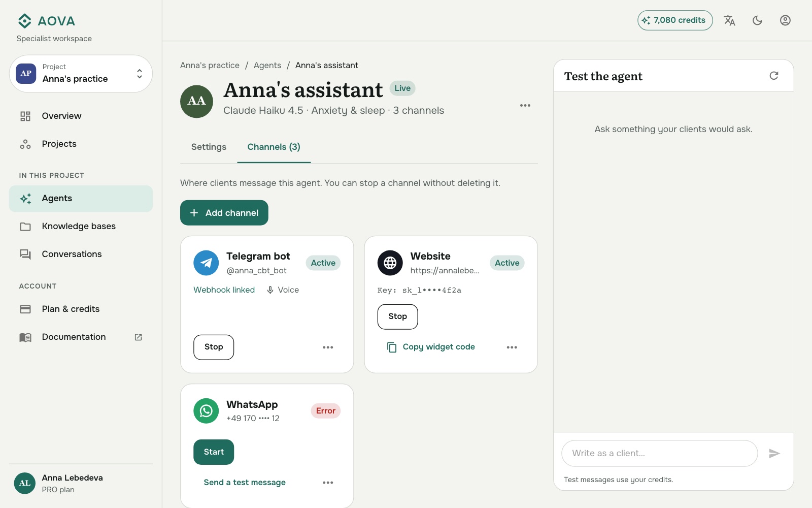Stop the Telegram bot channel
Screen dimensions: 812x508
point(214,347)
